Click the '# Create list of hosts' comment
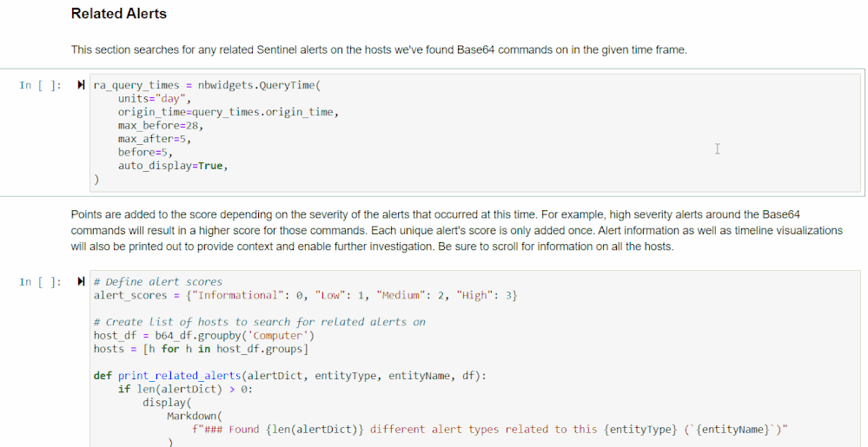The height and width of the screenshot is (447, 868). (260, 322)
